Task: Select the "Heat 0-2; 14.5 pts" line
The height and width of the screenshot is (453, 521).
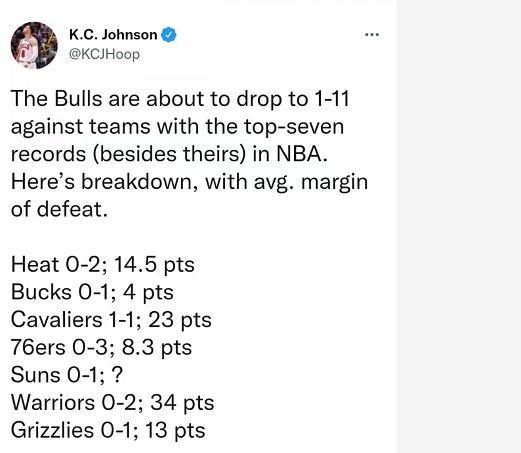Action: 103,265
